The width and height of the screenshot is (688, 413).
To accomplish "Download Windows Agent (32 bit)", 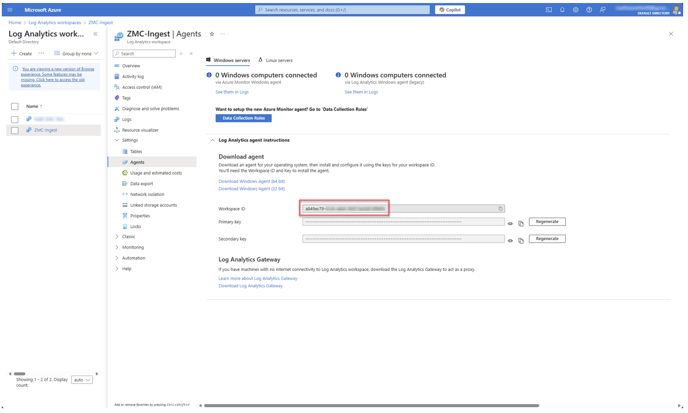I will [251, 189].
